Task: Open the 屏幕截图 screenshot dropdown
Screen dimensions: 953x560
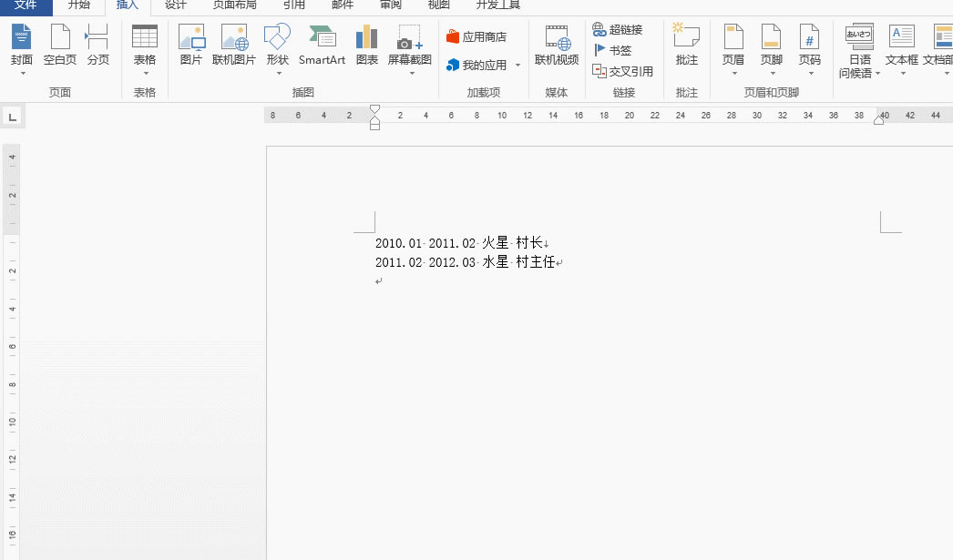Action: [x=410, y=73]
